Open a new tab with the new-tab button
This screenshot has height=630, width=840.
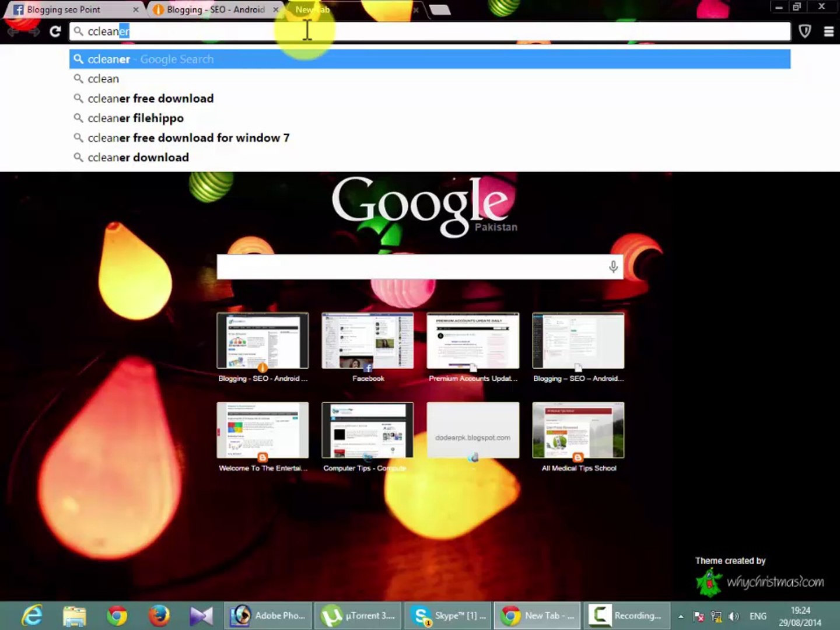(439, 10)
